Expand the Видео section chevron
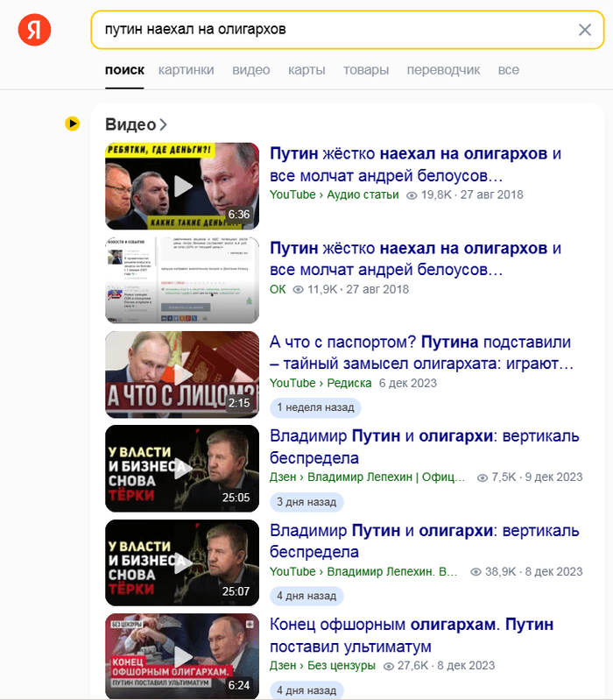 (x=163, y=124)
